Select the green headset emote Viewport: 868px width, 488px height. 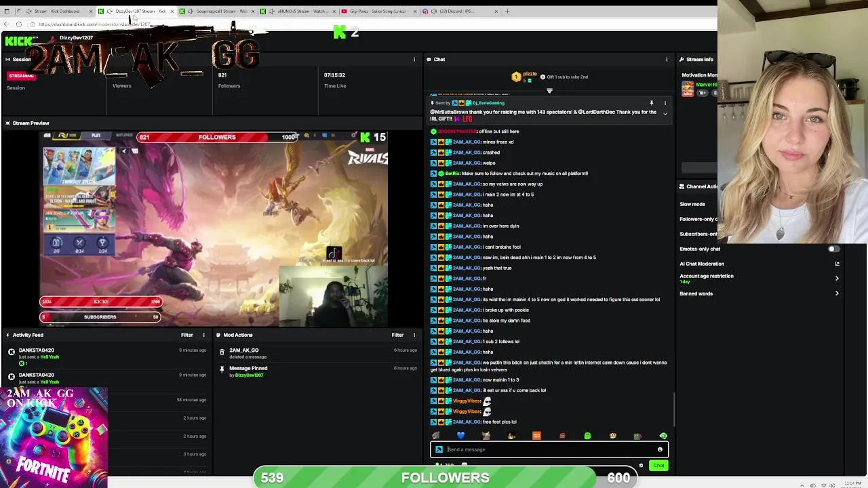(x=663, y=436)
